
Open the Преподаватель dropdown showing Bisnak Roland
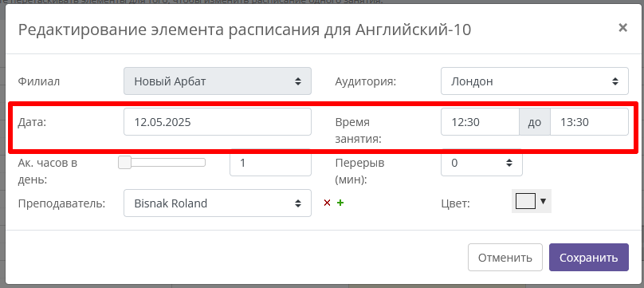click(218, 203)
